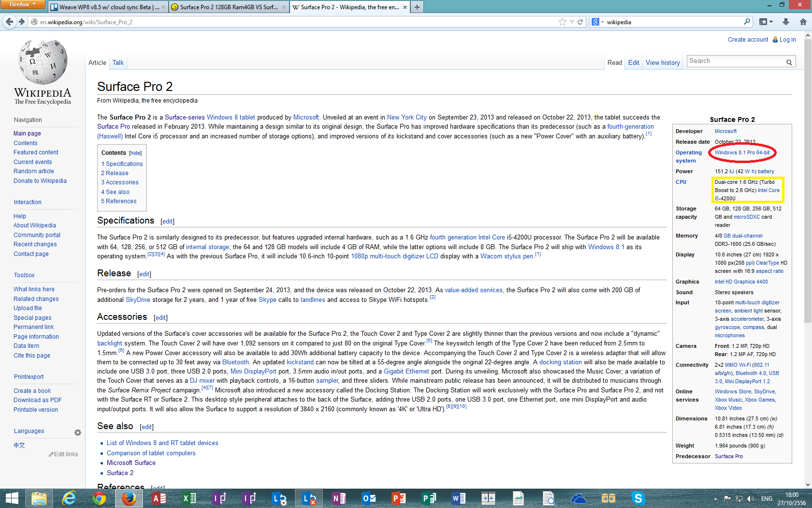Open a new tab with the plus button

coord(417,7)
